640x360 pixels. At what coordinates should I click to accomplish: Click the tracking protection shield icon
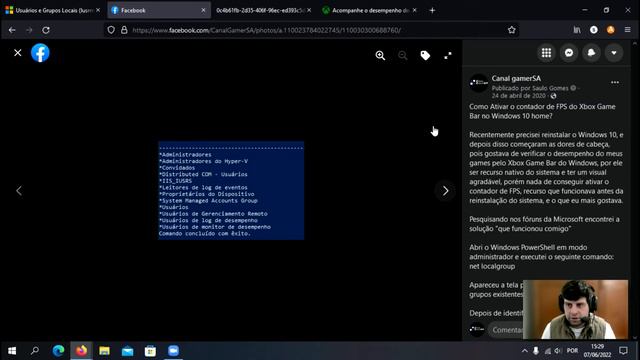111,30
